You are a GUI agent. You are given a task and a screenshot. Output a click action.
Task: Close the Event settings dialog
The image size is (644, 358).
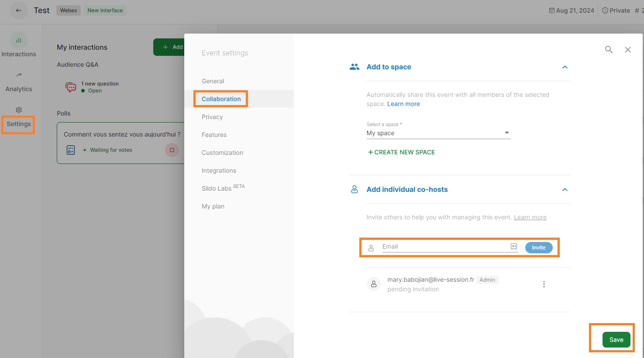click(628, 50)
